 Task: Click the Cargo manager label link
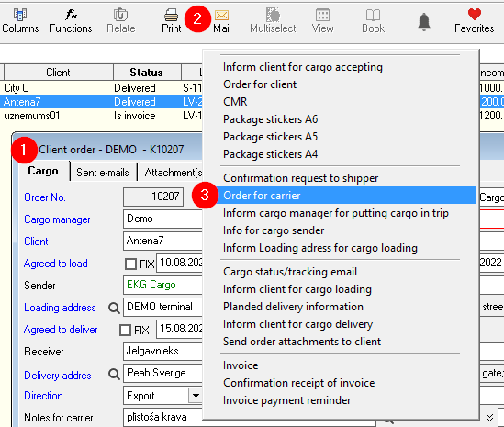(57, 219)
